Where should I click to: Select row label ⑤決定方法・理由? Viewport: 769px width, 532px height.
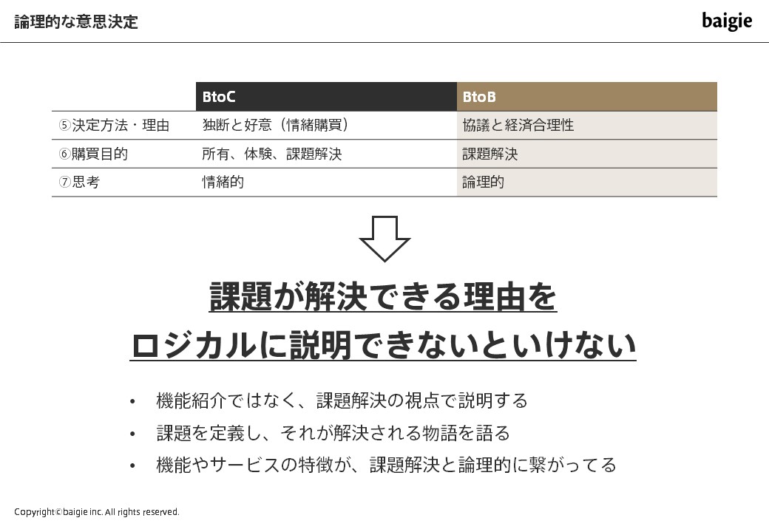tap(114, 126)
